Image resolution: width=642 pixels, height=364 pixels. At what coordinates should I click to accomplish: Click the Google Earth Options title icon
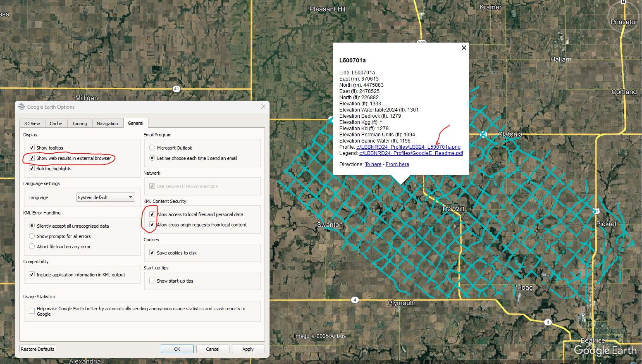[21, 107]
